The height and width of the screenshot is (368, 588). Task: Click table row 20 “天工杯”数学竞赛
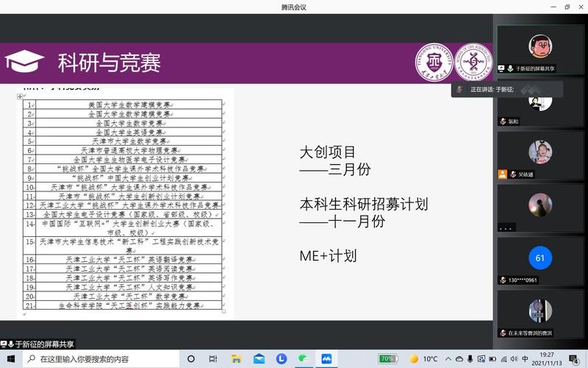coord(129,297)
